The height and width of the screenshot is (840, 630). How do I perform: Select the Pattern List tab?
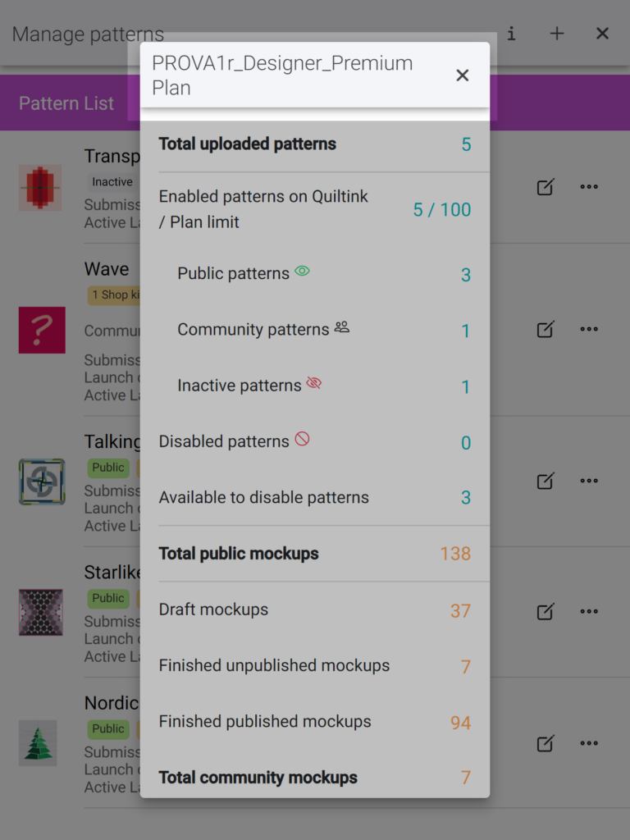[66, 103]
